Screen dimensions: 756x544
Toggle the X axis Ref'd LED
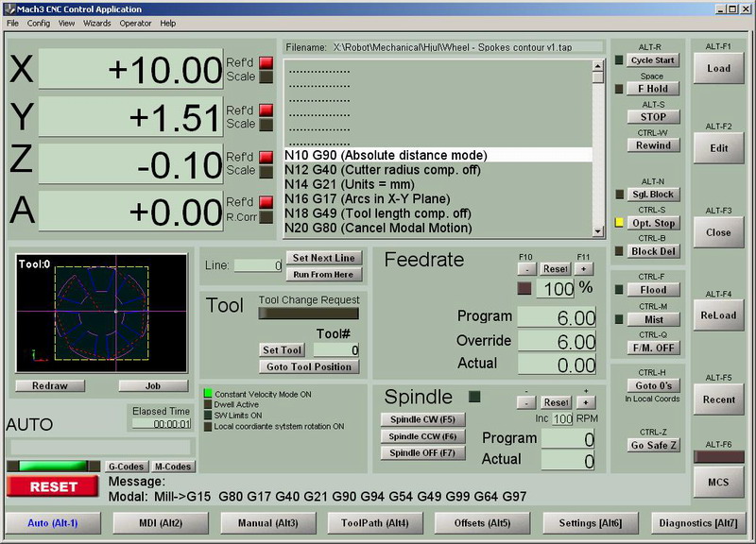(266, 62)
